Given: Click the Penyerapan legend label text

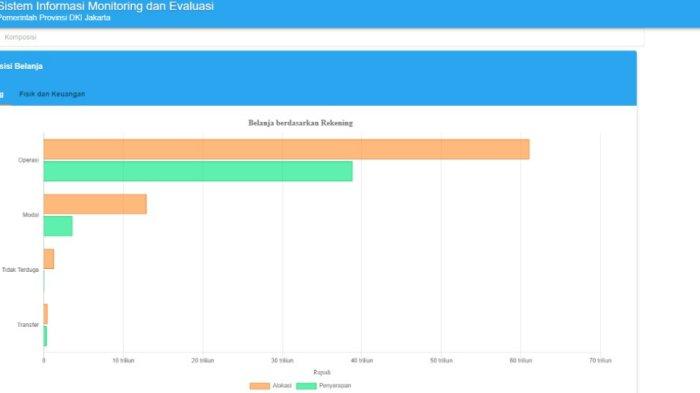Looking at the screenshot, I should (335, 385).
